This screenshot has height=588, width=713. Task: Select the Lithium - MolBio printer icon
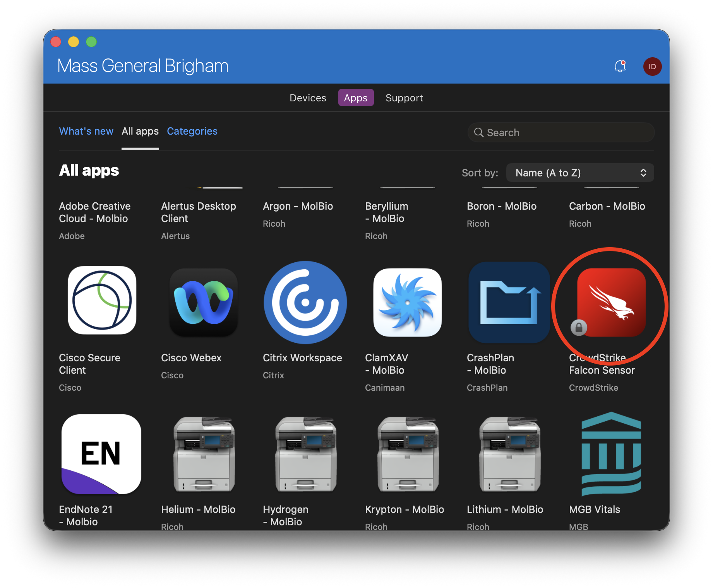coord(509,454)
